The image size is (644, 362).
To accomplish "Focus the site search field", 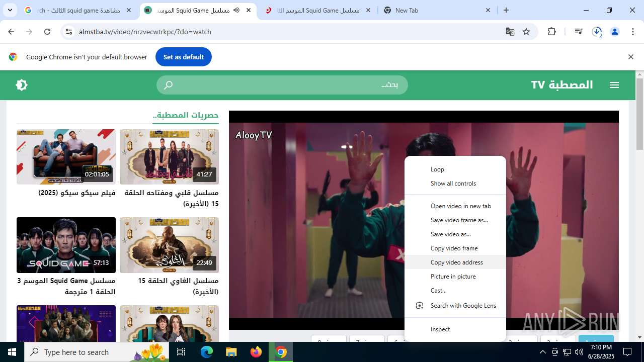I will 282,85.
